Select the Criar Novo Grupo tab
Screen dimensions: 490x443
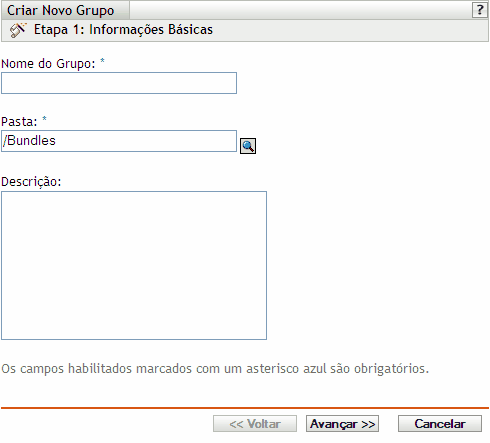click(65, 10)
